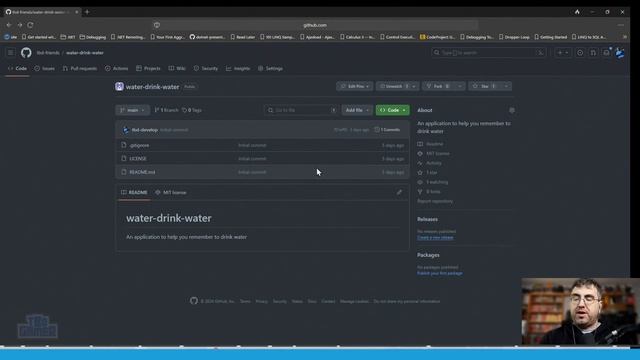Open the Code repository tab
640x360 pixels.
coord(18,69)
